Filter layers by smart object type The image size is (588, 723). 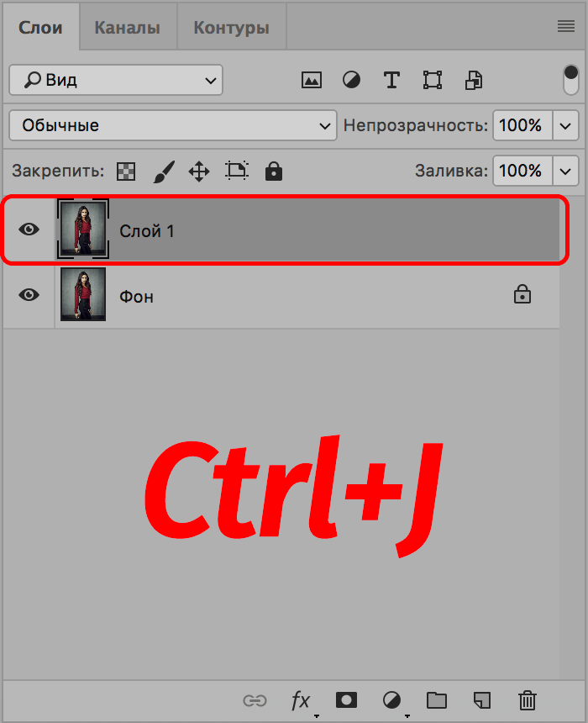click(x=474, y=81)
